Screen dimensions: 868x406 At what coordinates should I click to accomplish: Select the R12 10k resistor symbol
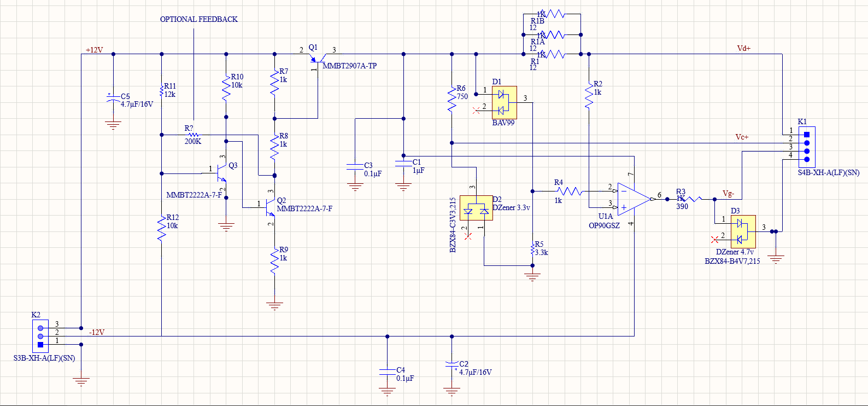pyautogui.click(x=162, y=229)
